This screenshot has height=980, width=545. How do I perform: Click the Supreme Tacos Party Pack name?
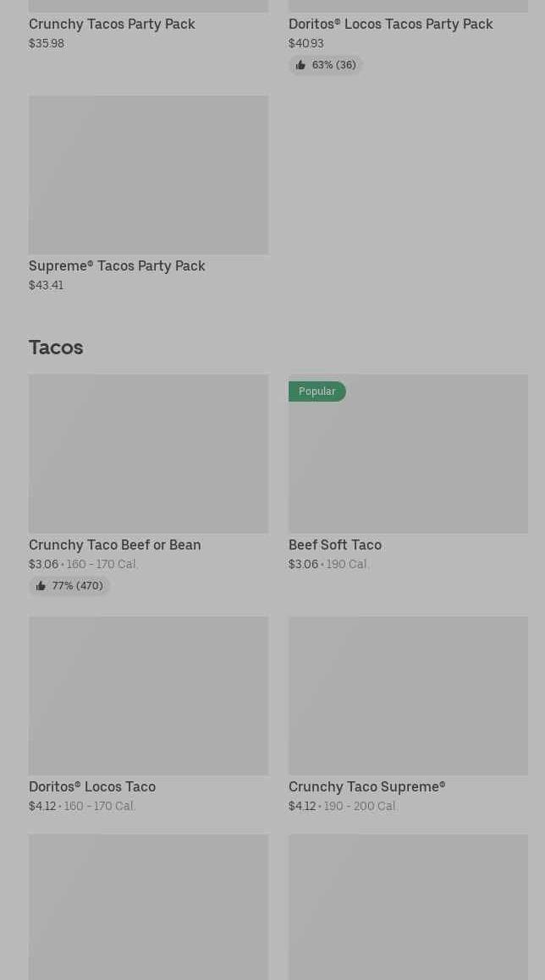117,266
